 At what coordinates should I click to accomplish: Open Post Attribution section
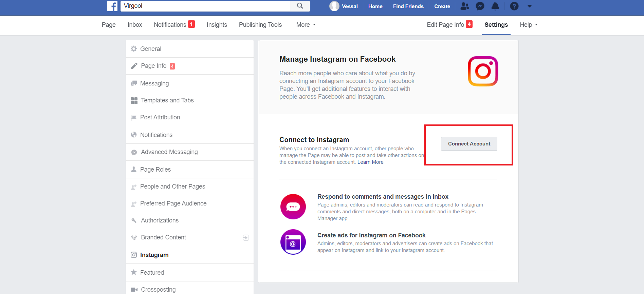[x=190, y=117]
